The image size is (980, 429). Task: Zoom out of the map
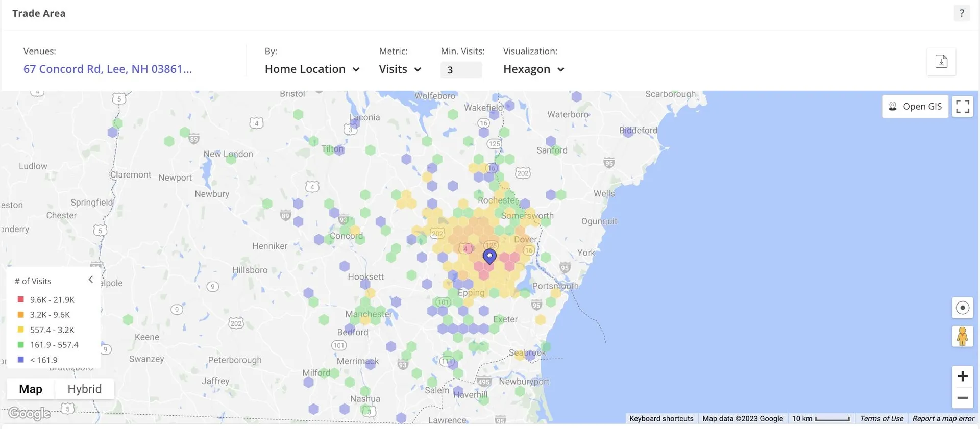click(962, 398)
